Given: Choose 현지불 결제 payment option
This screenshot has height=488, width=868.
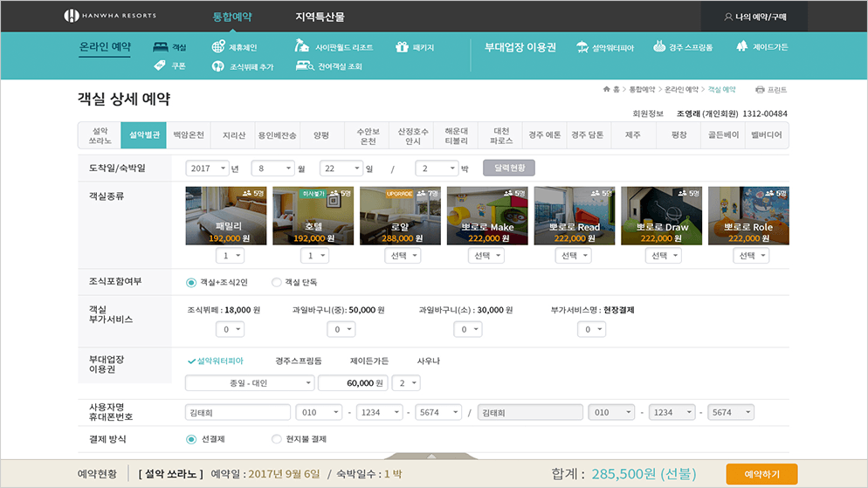Looking at the screenshot, I should pos(277,439).
